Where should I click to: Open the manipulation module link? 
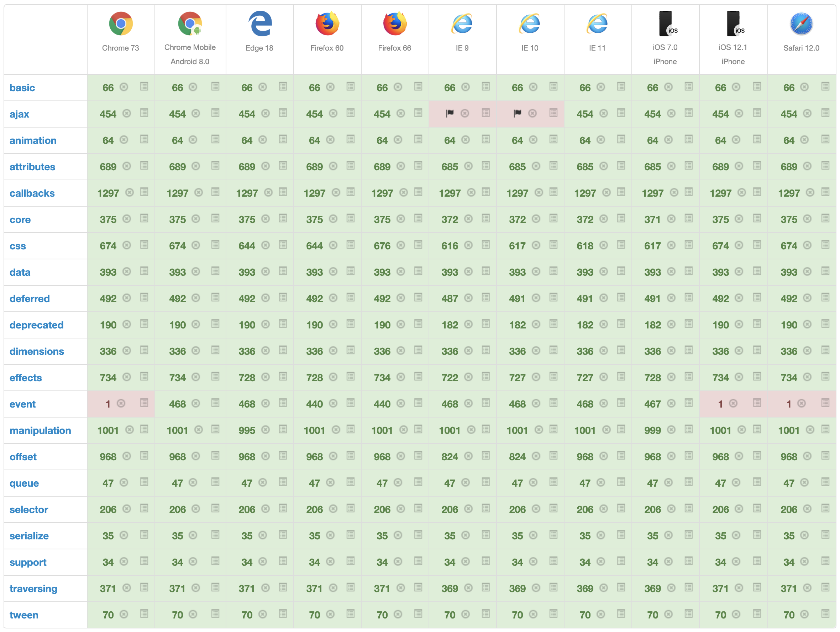pos(40,430)
